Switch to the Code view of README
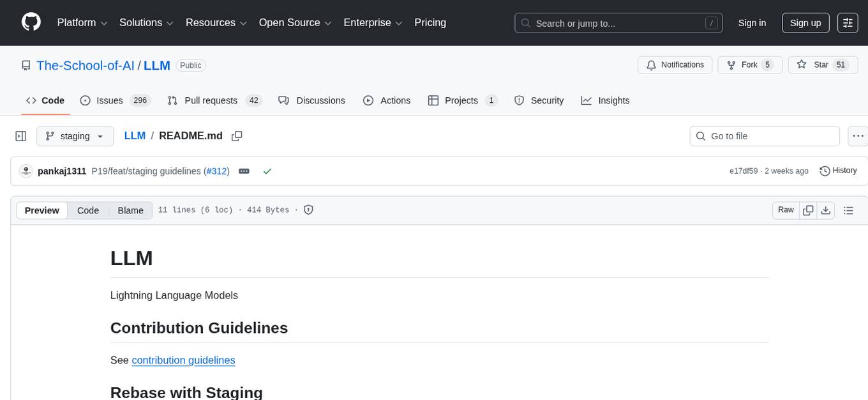This screenshot has width=868, height=400. pos(87,210)
